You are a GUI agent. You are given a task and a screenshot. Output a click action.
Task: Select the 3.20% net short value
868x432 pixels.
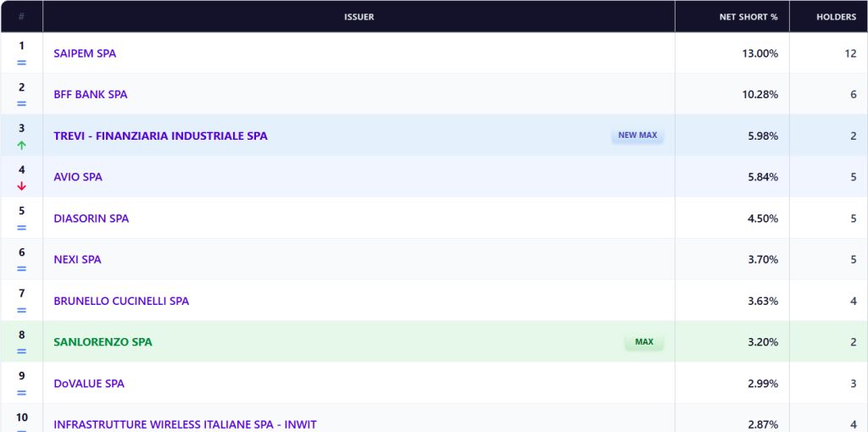[x=763, y=342]
